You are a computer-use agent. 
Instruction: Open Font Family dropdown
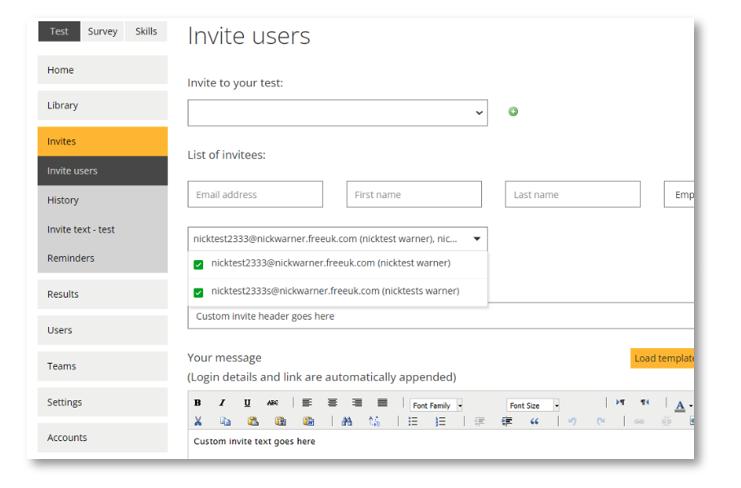pyautogui.click(x=436, y=405)
